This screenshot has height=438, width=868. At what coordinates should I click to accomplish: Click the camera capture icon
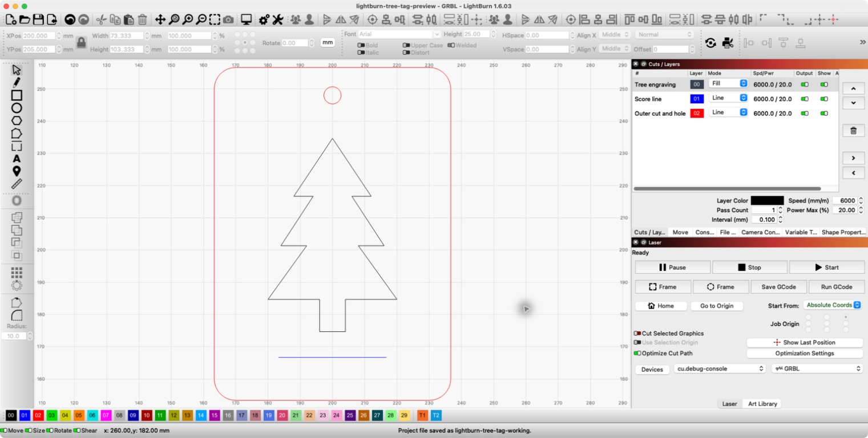point(228,19)
